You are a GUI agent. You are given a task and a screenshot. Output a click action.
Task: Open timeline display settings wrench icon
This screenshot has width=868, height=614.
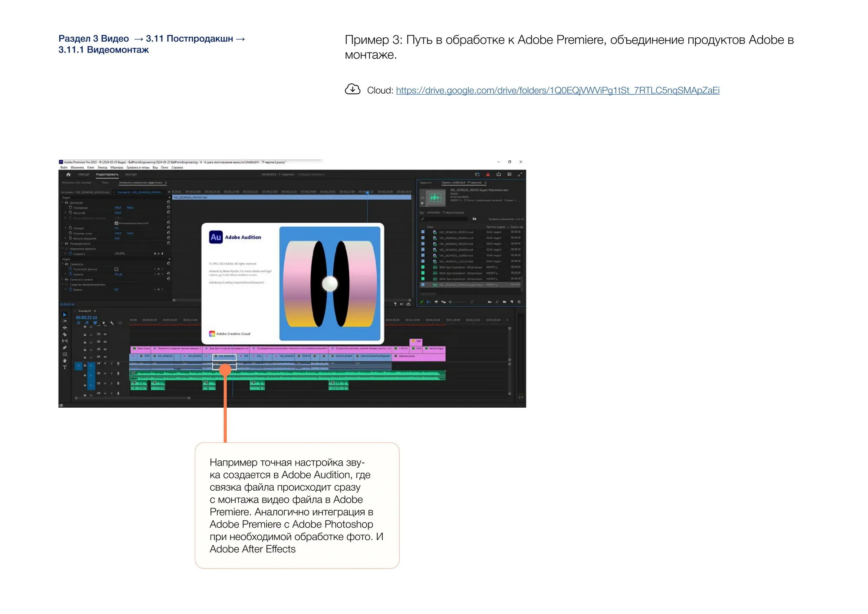click(x=112, y=323)
